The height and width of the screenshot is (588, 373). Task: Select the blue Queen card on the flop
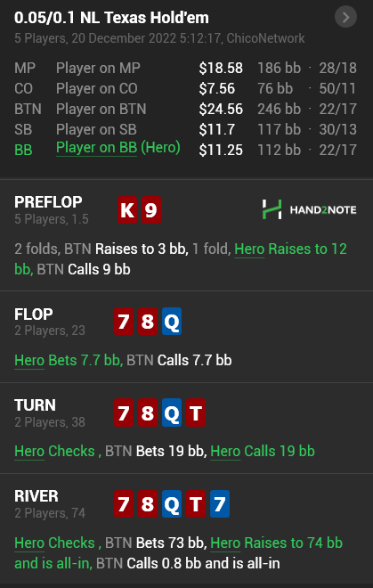(172, 321)
